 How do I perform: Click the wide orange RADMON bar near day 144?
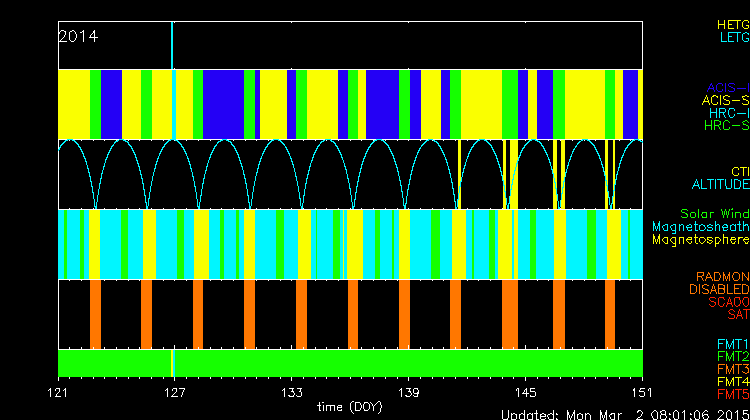[509, 314]
